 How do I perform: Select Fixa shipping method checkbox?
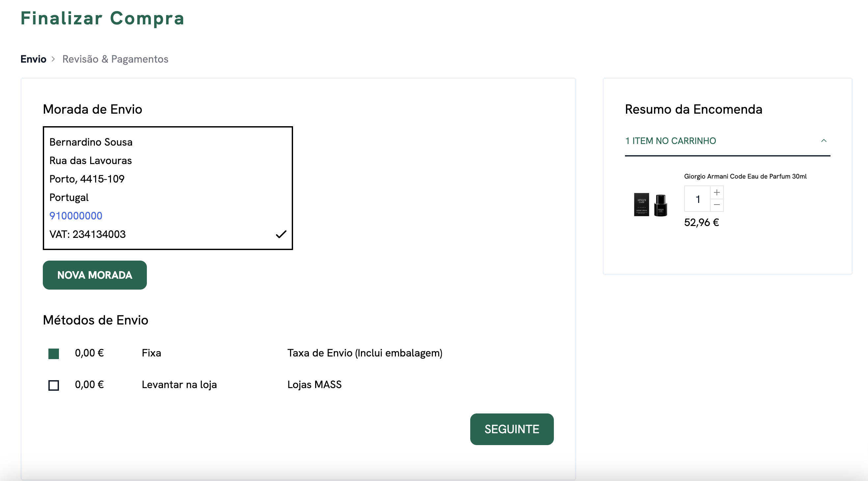54,354
